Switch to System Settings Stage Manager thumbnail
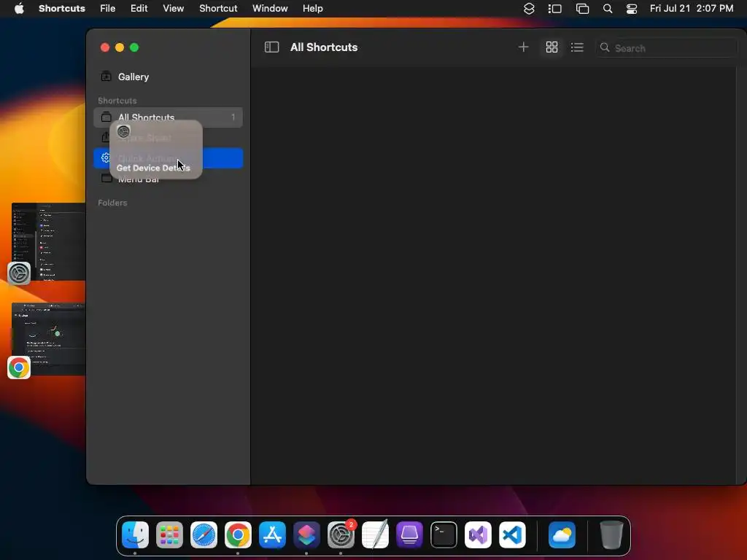 point(49,242)
